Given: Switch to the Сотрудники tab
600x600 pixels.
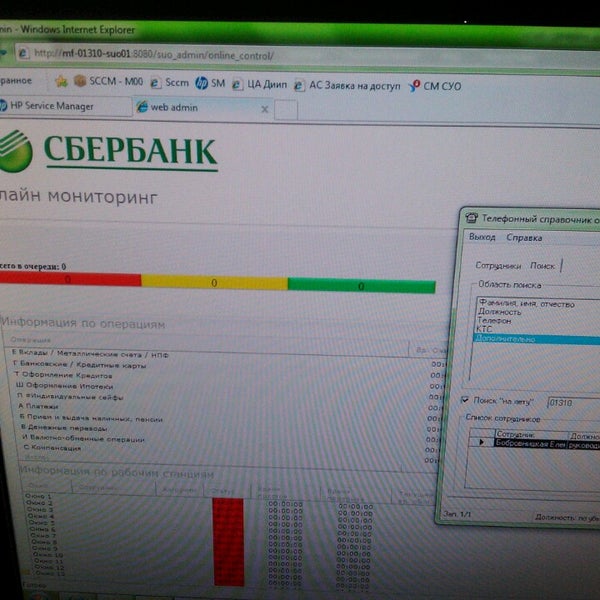Looking at the screenshot, I should [x=498, y=266].
